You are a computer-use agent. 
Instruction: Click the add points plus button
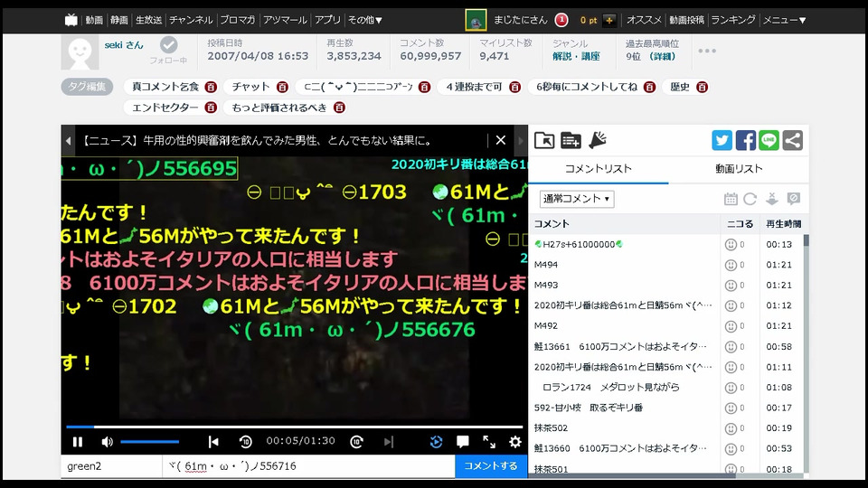(609, 21)
